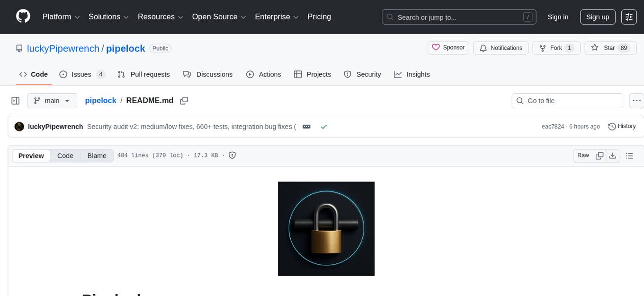Click the download raw file icon
644x296 pixels.
(613, 155)
